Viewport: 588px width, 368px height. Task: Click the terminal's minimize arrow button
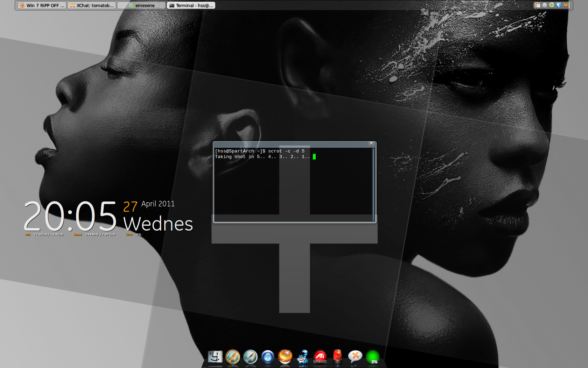tap(357, 143)
